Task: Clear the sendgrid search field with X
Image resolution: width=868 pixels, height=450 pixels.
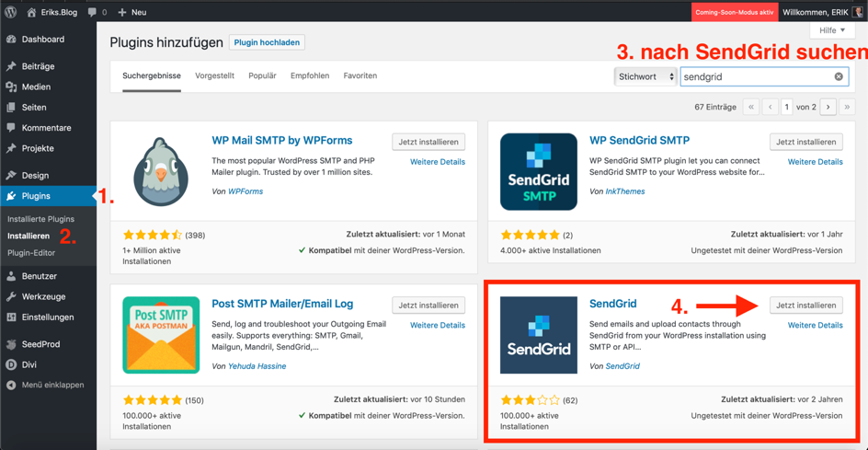Action: click(839, 77)
